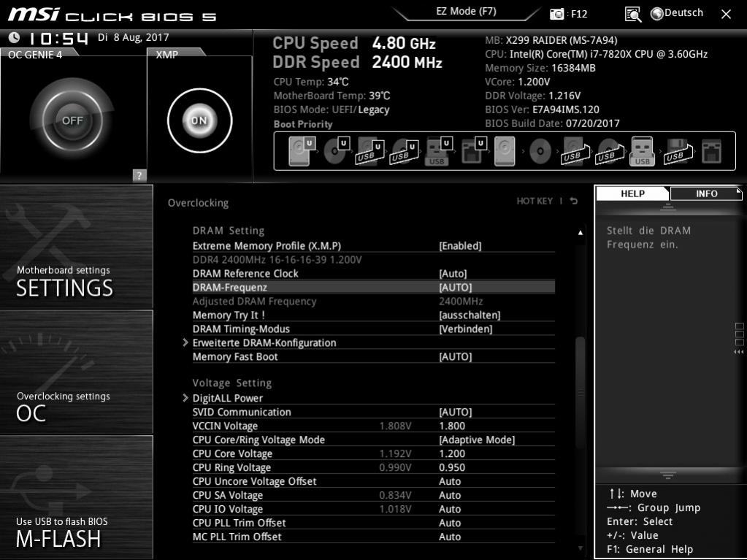The image size is (747, 560).
Task: Select the legacy CD/DVD boot device
Action: click(540, 151)
